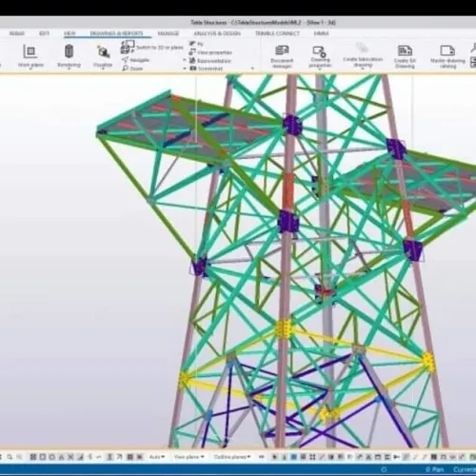
Task: Click the Pan status text
Action: [x=434, y=469]
